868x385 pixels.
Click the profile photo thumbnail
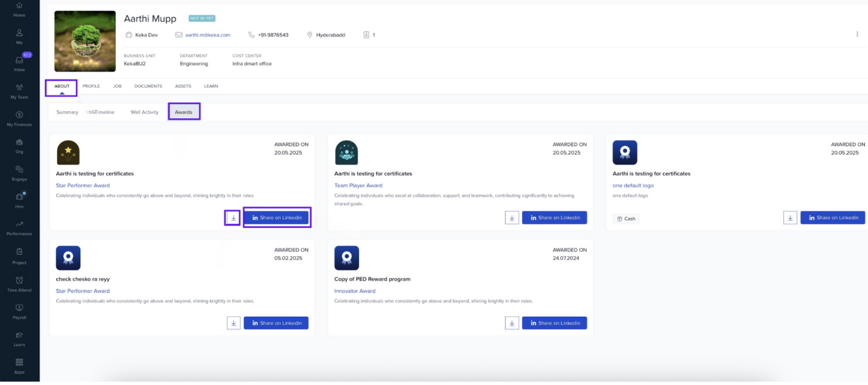pyautogui.click(x=85, y=41)
